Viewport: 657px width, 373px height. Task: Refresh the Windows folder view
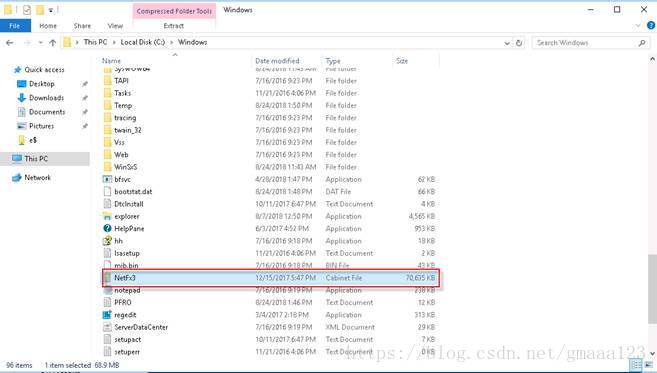(x=519, y=43)
